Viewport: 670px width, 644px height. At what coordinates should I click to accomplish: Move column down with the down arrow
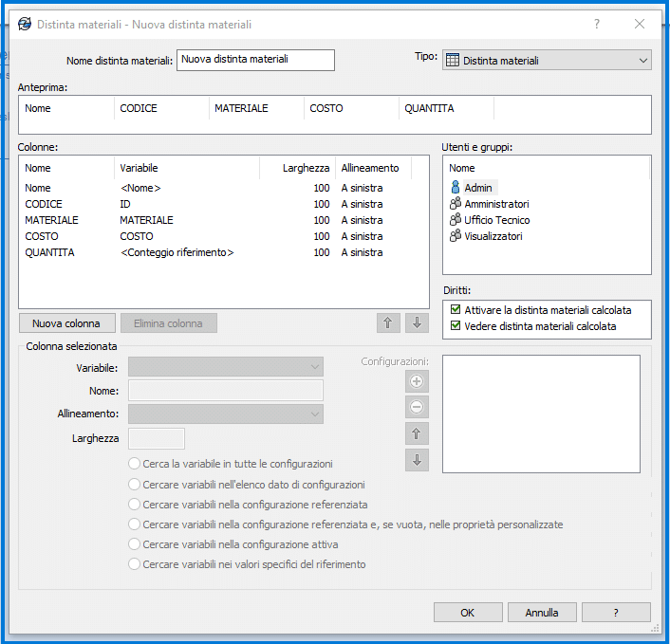point(418,322)
